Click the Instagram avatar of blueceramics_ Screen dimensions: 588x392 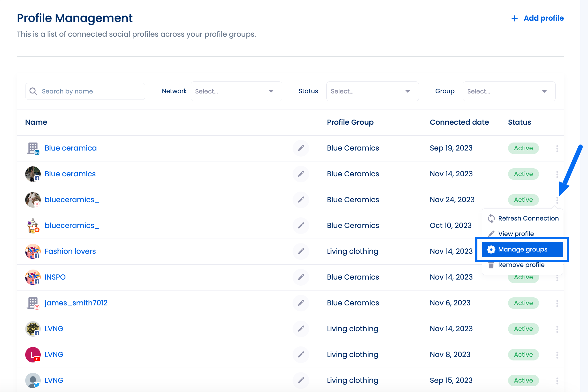pyautogui.click(x=33, y=200)
